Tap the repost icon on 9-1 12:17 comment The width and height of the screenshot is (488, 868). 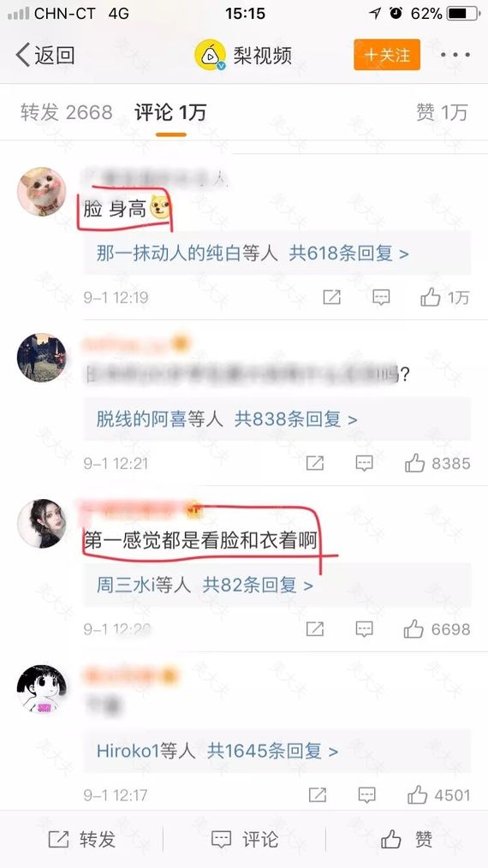click(x=318, y=795)
